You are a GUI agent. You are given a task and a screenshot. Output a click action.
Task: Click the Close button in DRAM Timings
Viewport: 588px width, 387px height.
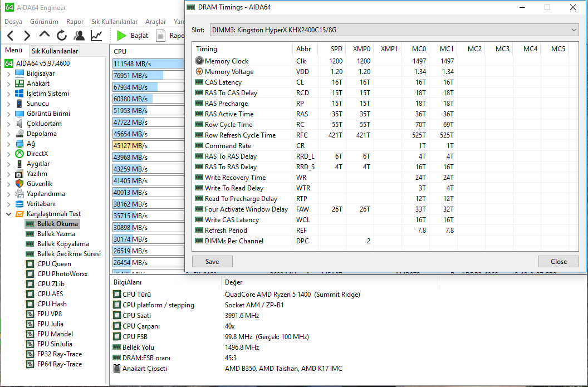[x=558, y=261]
